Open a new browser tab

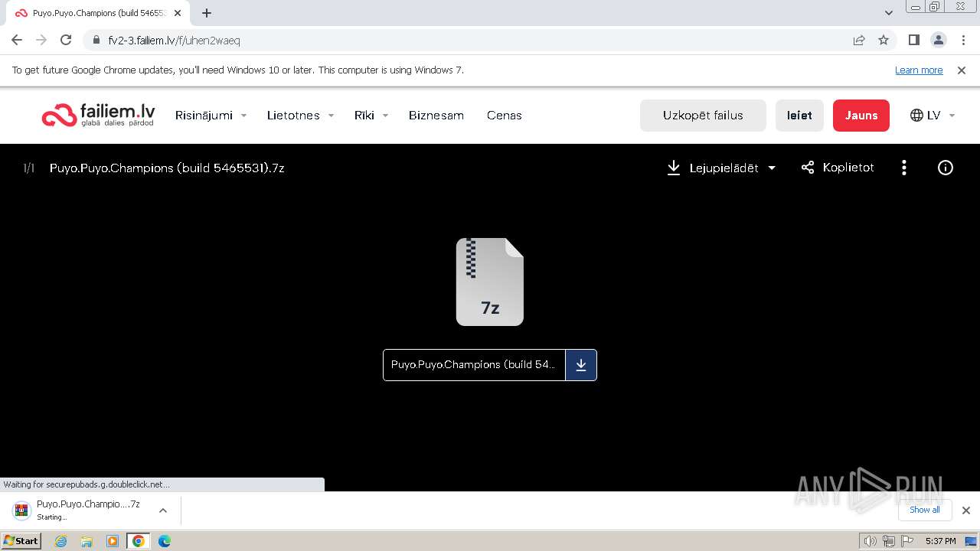pyautogui.click(x=207, y=13)
